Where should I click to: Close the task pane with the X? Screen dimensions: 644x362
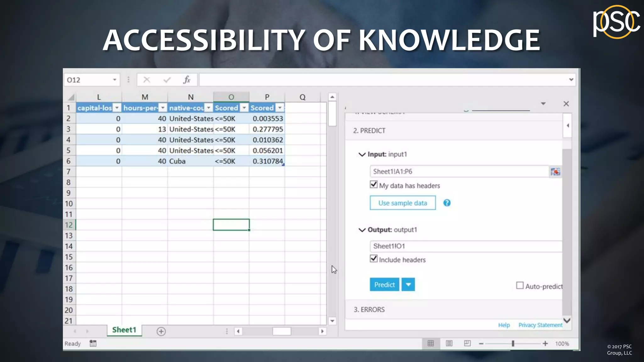coord(566,104)
